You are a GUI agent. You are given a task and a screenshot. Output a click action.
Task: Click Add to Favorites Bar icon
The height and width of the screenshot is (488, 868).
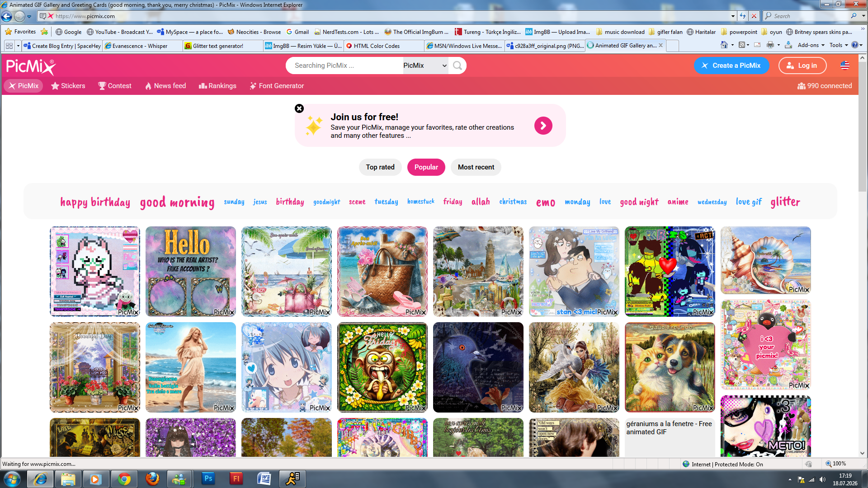[x=44, y=32]
